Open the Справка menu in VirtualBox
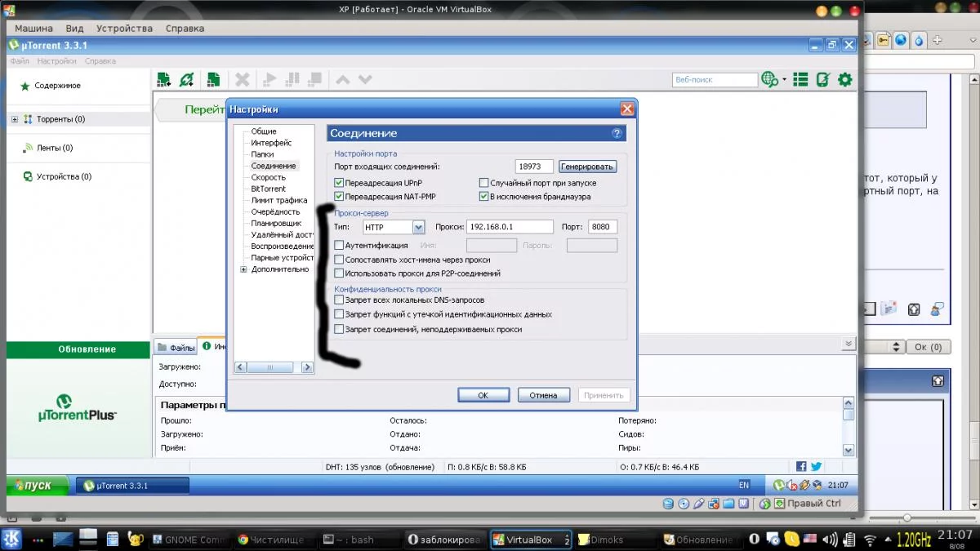 tap(185, 28)
